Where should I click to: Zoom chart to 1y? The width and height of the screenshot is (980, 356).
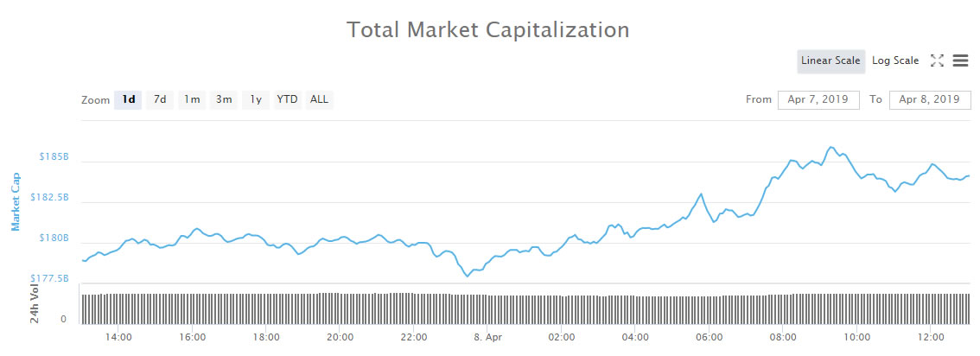[256, 99]
